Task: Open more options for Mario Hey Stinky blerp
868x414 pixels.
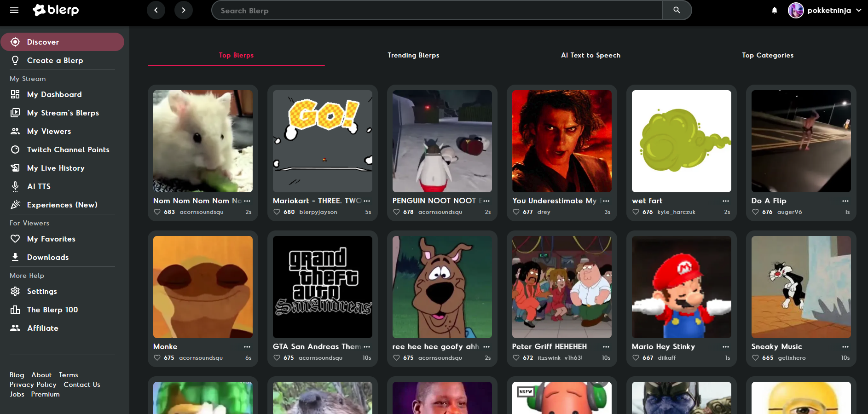Action: (726, 347)
